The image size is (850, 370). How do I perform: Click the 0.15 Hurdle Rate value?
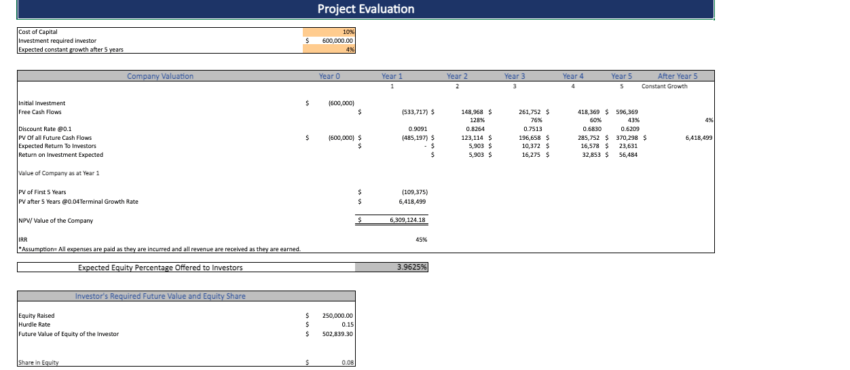[x=347, y=324]
